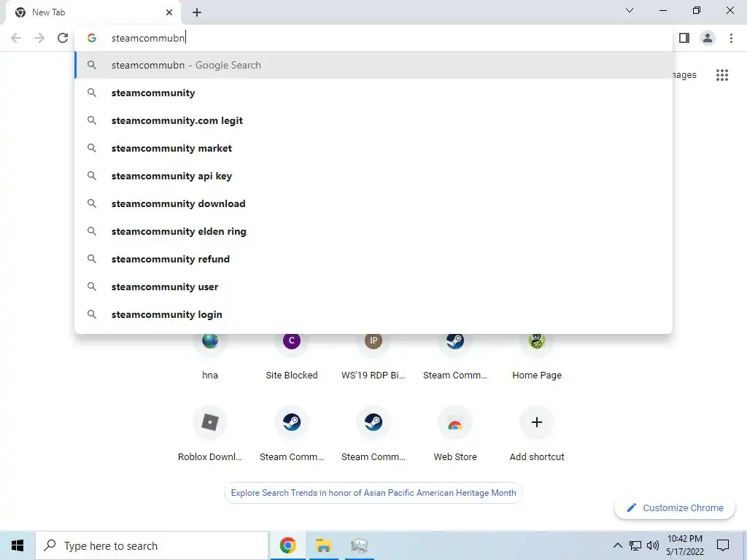The height and width of the screenshot is (560, 747).
Task: Choose "steamcommunity login" suggestion
Action: click(x=373, y=314)
